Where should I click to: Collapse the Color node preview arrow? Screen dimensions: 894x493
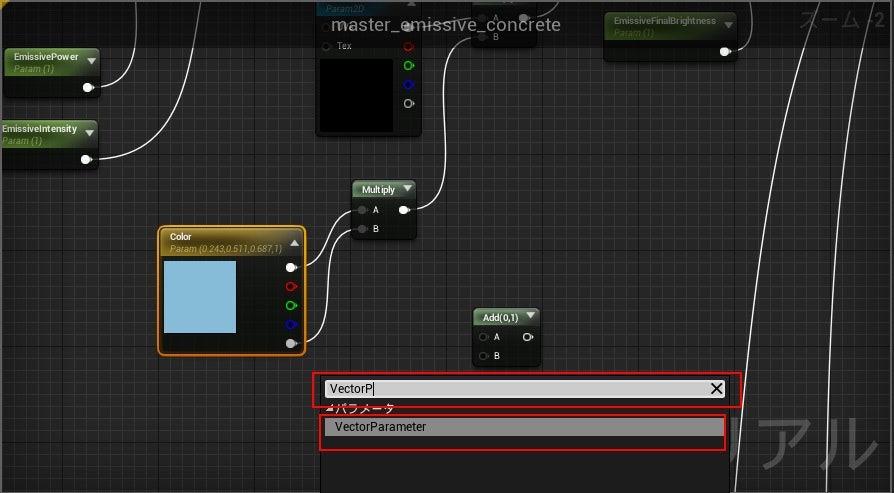[x=295, y=243]
